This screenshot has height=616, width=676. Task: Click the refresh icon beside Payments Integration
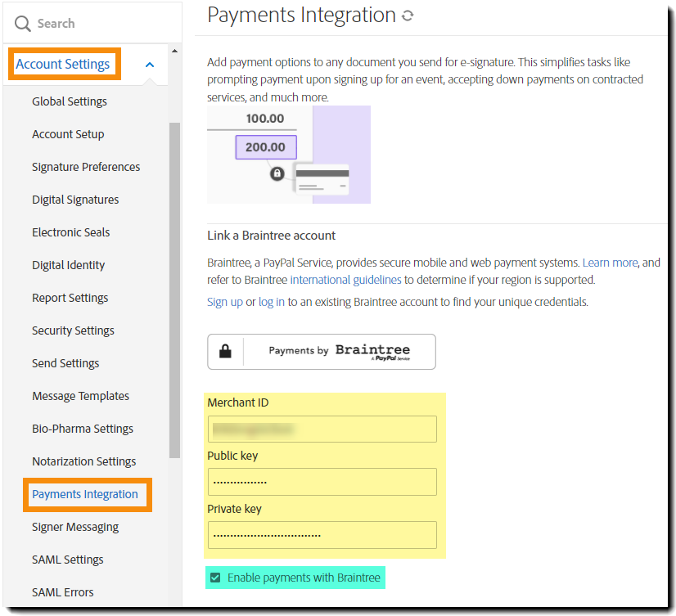[408, 16]
